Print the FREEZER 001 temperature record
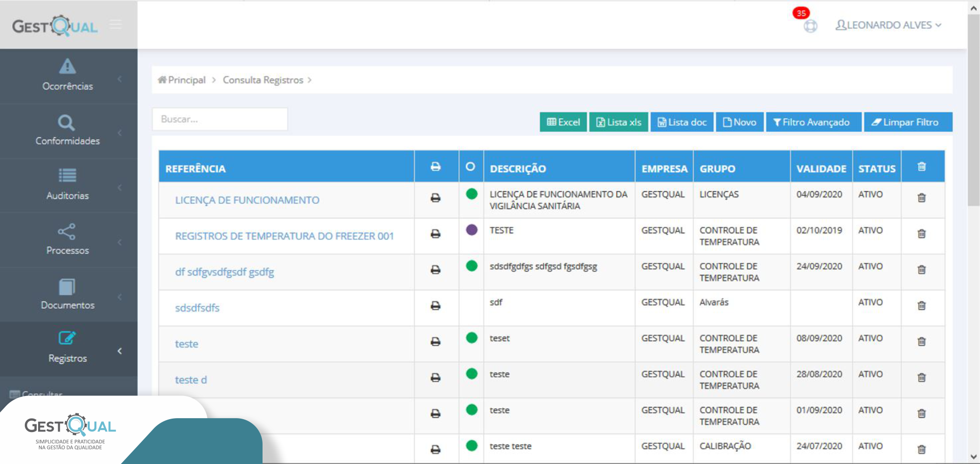The image size is (980, 464). (436, 234)
